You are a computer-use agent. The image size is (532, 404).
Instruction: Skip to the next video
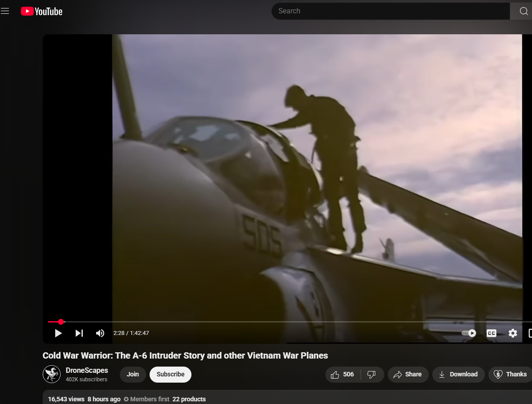click(79, 333)
